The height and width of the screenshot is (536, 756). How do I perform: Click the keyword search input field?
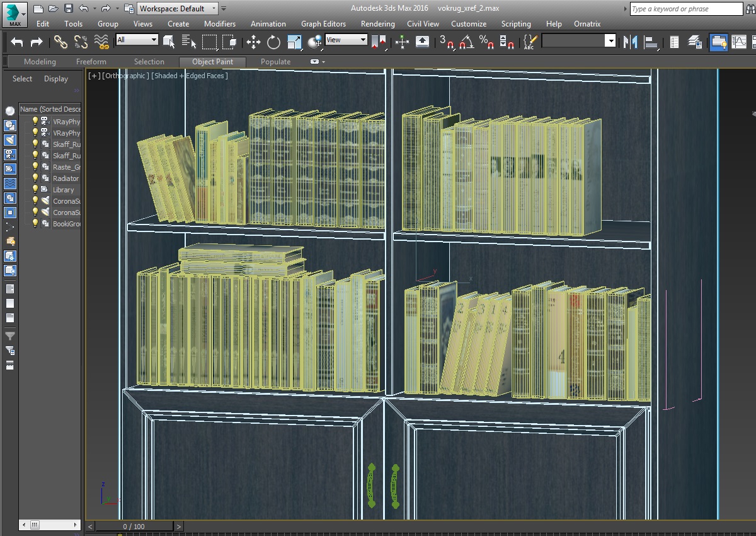(685, 9)
